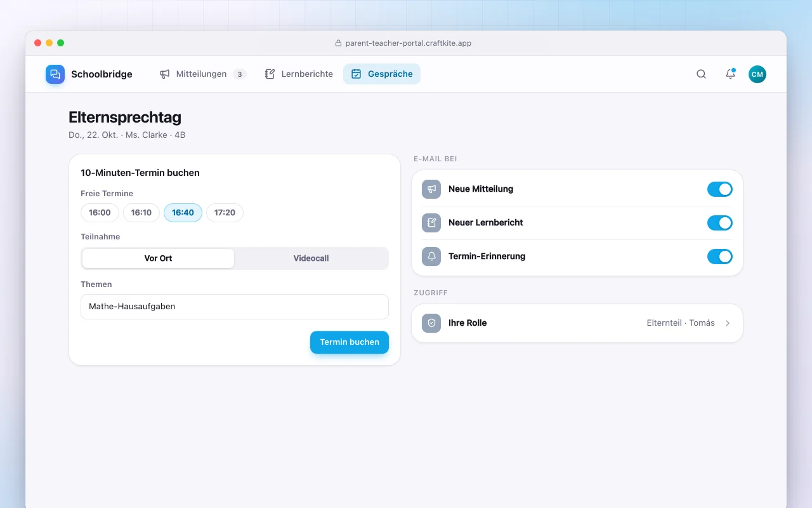
Task: Switch off Termin-Erinnerung toggle
Action: coord(720,257)
